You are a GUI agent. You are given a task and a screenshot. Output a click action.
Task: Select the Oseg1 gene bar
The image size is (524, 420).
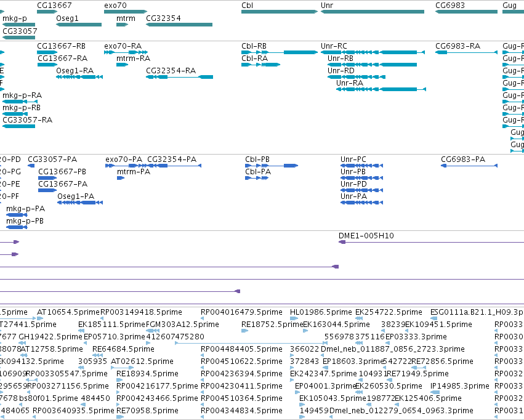tap(79, 25)
